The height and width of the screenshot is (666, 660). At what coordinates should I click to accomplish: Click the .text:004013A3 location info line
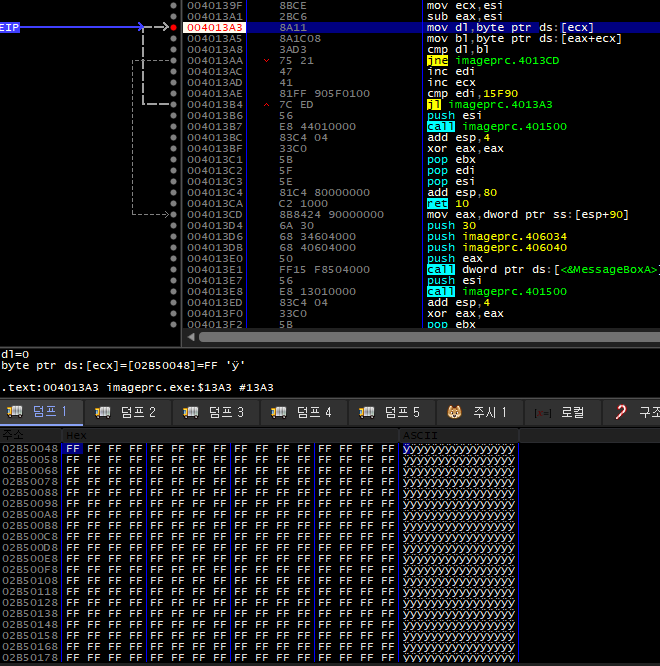pyautogui.click(x=137, y=387)
